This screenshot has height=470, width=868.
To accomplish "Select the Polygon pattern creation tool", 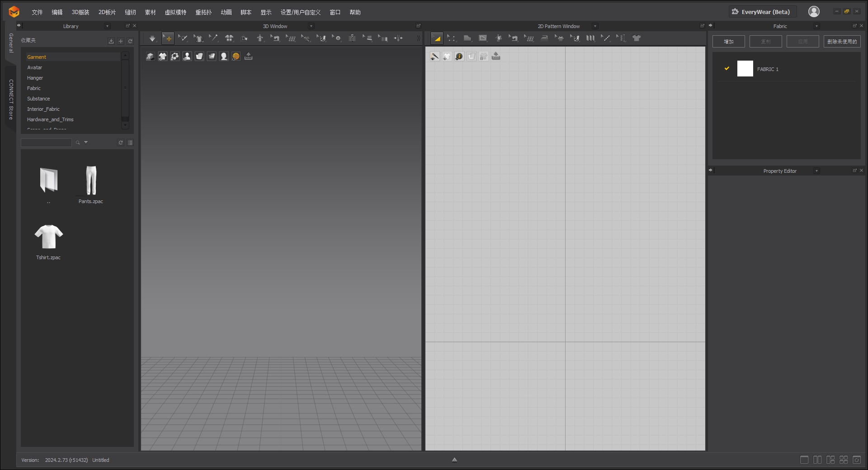I will (467, 38).
